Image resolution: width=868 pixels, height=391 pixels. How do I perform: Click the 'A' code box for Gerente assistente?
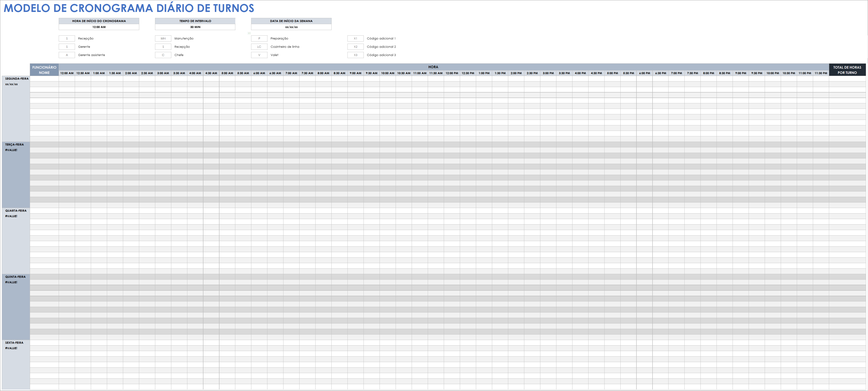[x=67, y=55]
